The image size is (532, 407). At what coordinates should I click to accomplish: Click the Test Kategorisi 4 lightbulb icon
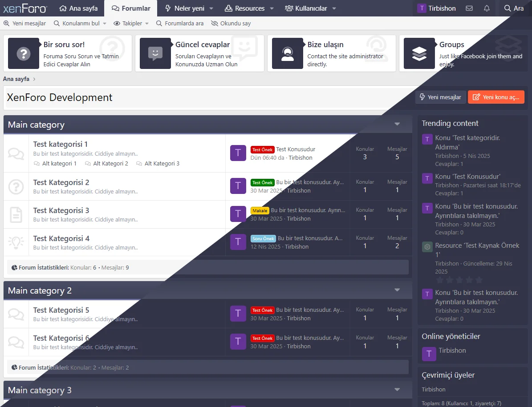point(16,242)
